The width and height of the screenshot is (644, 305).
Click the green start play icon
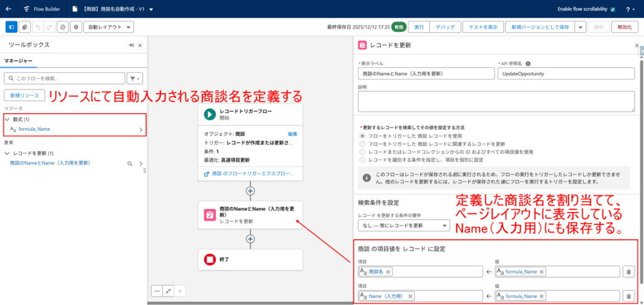(210, 114)
